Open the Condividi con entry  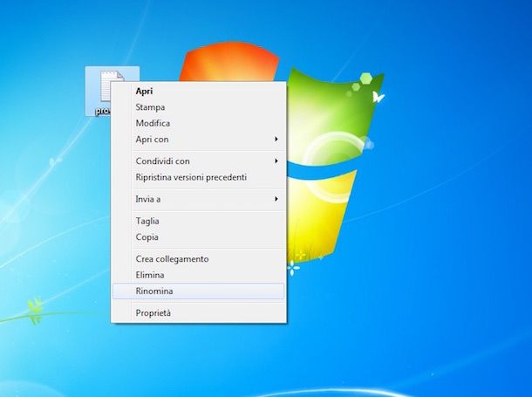(199, 161)
